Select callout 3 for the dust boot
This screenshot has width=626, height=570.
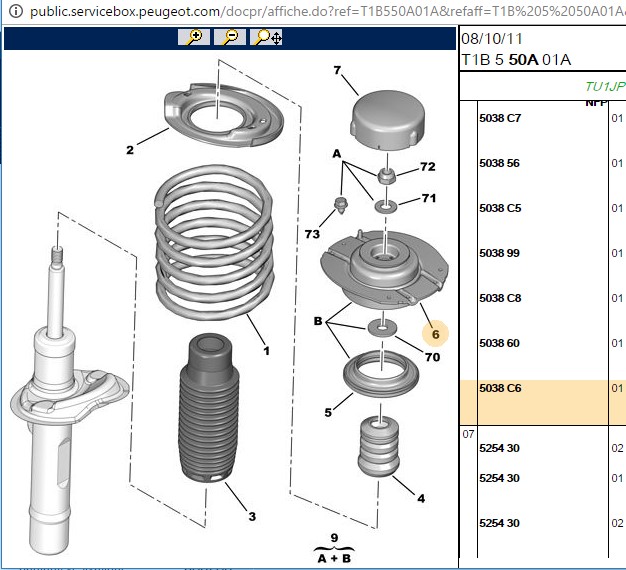pyautogui.click(x=252, y=516)
